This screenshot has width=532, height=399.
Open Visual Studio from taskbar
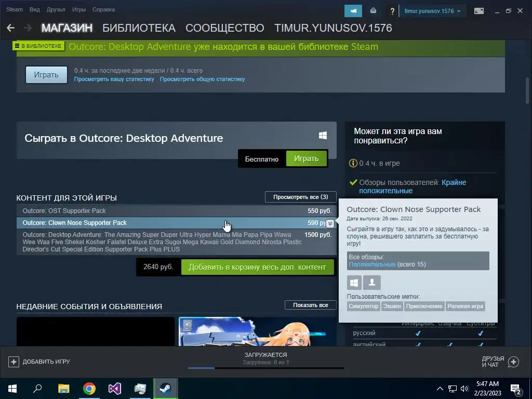click(115, 389)
